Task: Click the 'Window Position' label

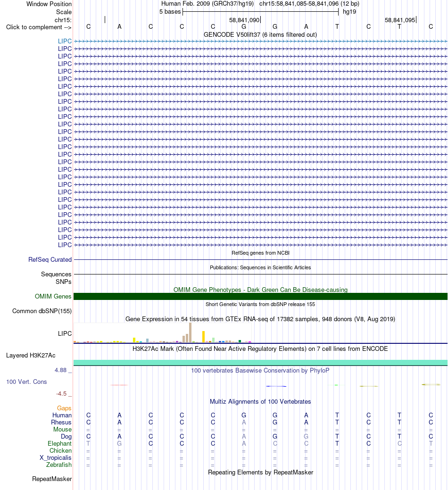Action: [49, 4]
